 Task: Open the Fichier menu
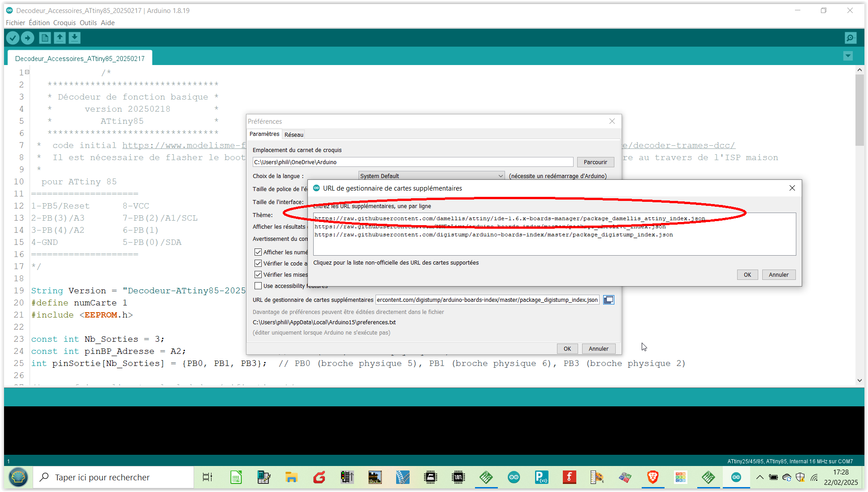(x=15, y=23)
